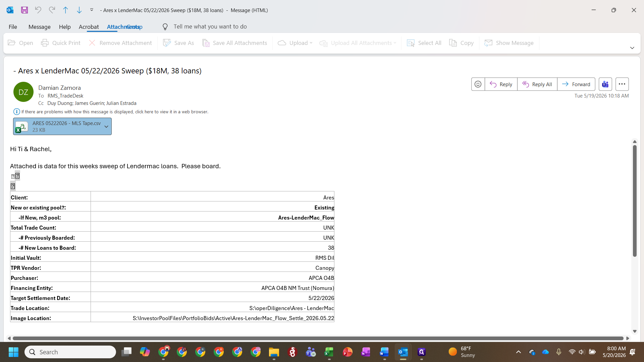
Task: Click Reply All
Action: (x=537, y=84)
